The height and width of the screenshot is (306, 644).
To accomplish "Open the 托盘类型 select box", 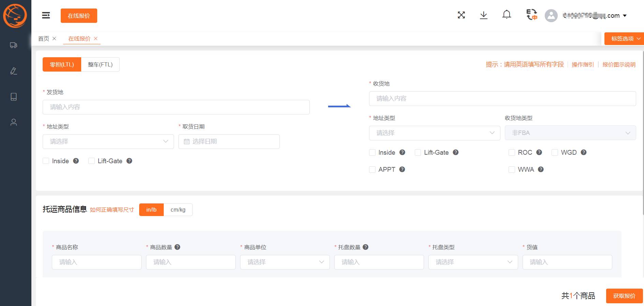I will coord(473,262).
